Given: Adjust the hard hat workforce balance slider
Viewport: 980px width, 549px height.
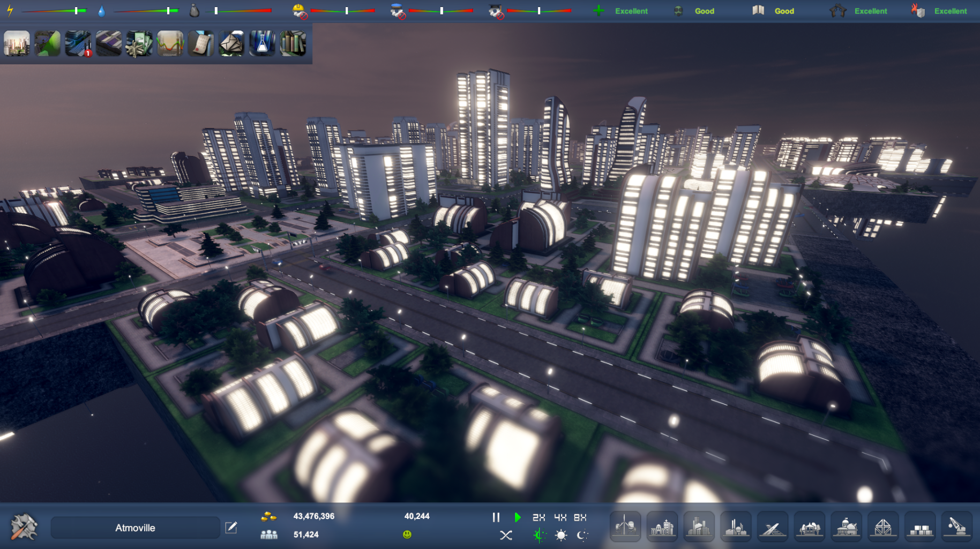Looking at the screenshot, I should click(x=343, y=11).
